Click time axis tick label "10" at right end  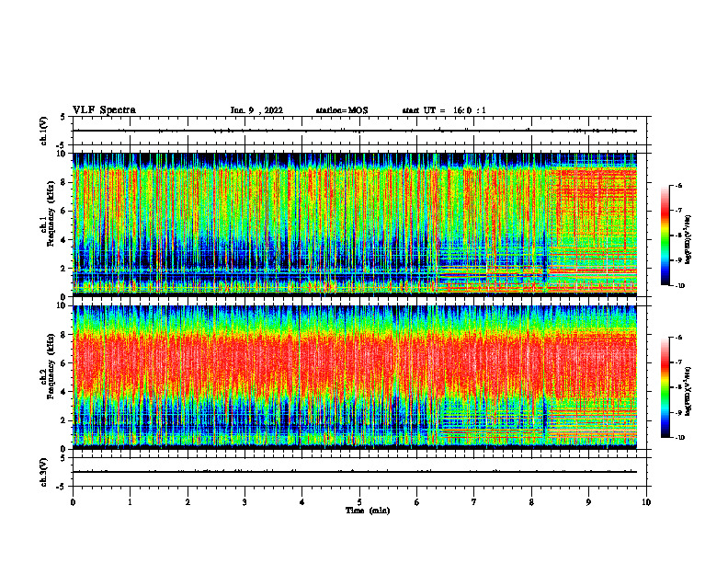(x=646, y=502)
